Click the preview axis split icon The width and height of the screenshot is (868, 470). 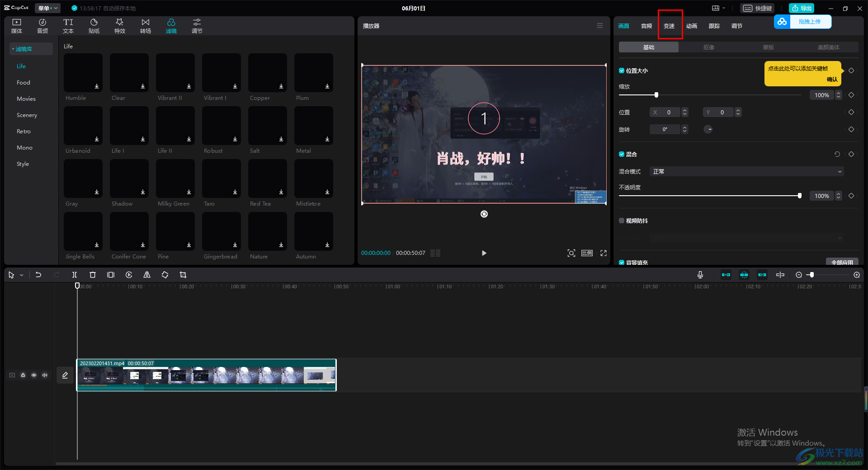tap(780, 275)
